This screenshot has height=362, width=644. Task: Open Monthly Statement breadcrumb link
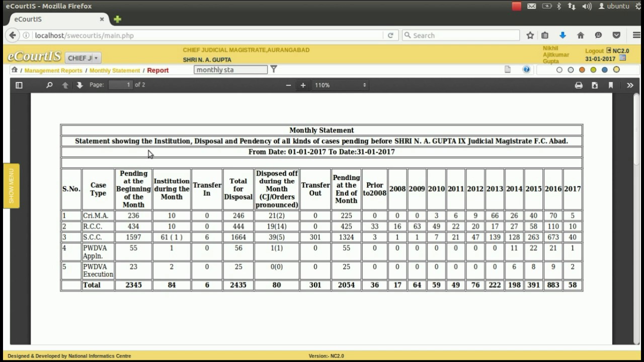(x=115, y=70)
